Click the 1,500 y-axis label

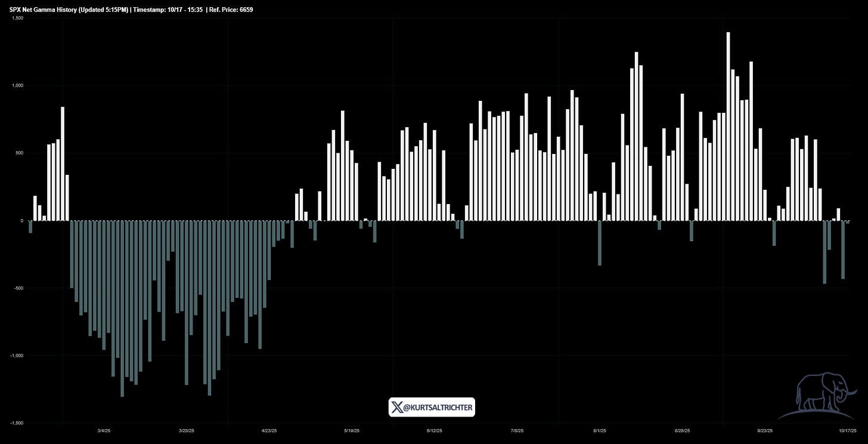click(17, 18)
